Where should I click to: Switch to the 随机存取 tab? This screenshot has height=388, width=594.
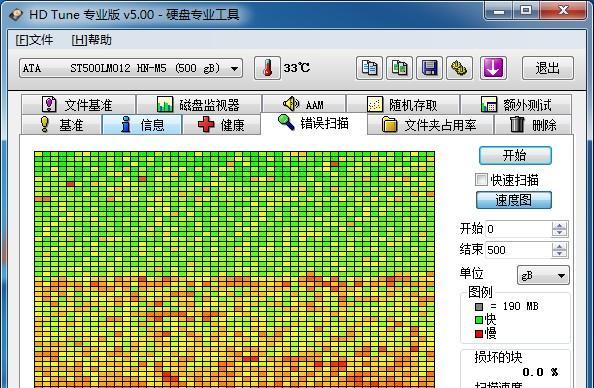coord(403,105)
